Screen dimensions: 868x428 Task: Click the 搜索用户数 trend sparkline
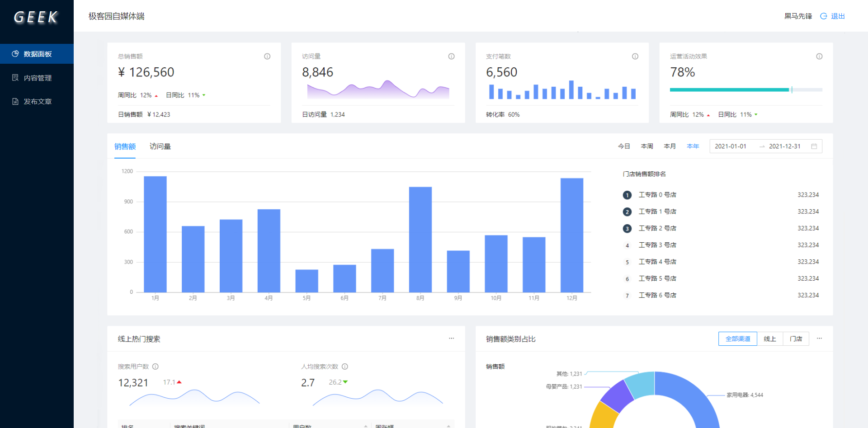pyautogui.click(x=194, y=397)
